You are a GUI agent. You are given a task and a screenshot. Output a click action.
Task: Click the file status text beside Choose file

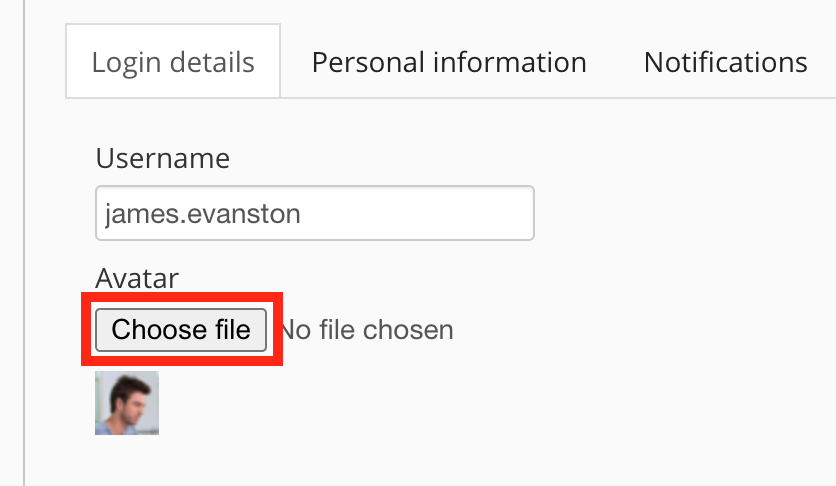366,330
